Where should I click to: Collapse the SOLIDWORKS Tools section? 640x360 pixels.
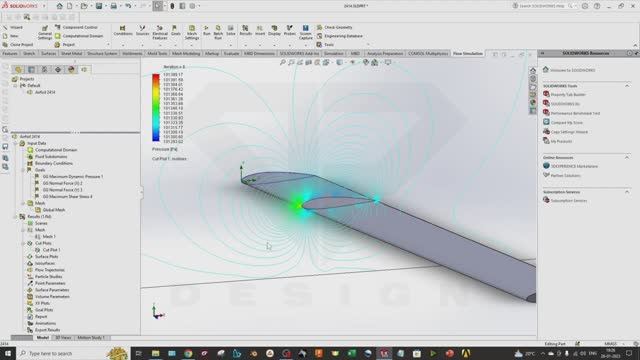627,86
